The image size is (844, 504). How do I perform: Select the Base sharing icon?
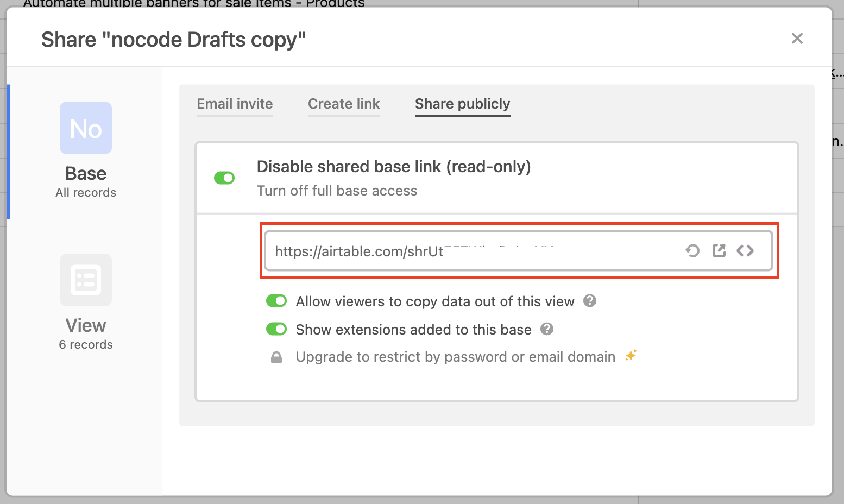[x=86, y=128]
